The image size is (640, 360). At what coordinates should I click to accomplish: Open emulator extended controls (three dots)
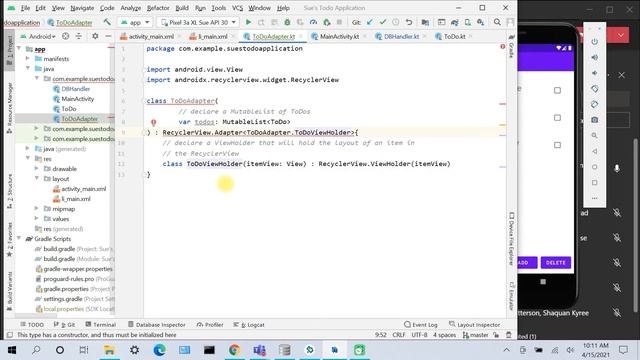595,198
